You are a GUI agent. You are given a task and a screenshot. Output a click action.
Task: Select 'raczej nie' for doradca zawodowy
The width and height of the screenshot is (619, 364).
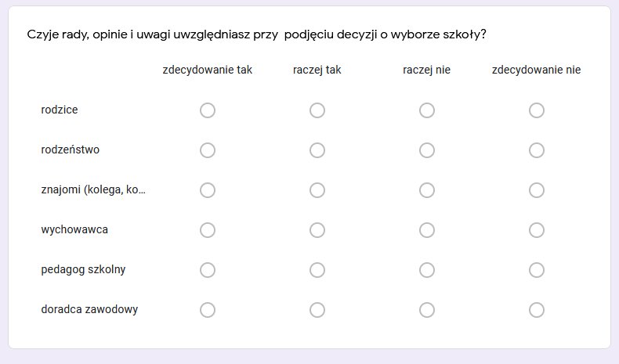click(427, 310)
